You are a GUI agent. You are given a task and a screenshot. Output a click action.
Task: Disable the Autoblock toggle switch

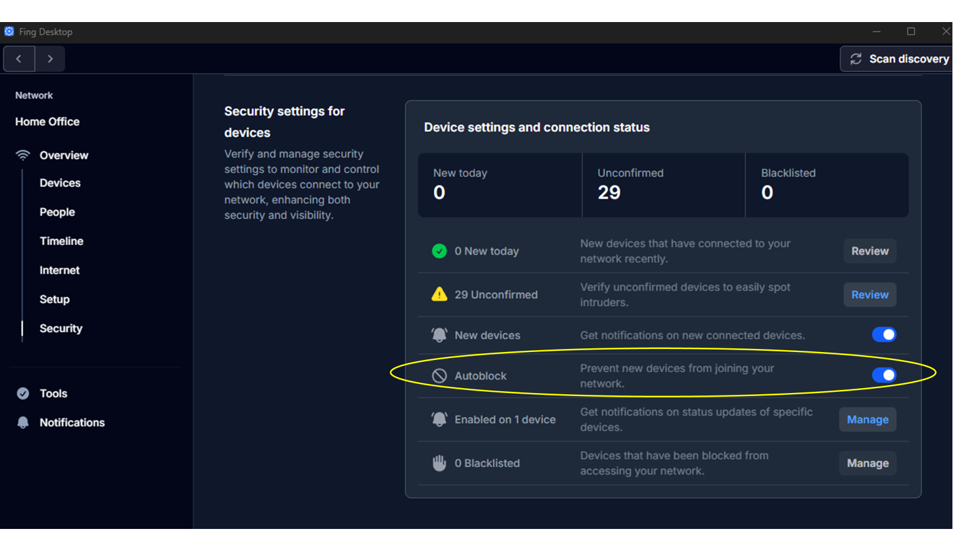[x=884, y=375]
